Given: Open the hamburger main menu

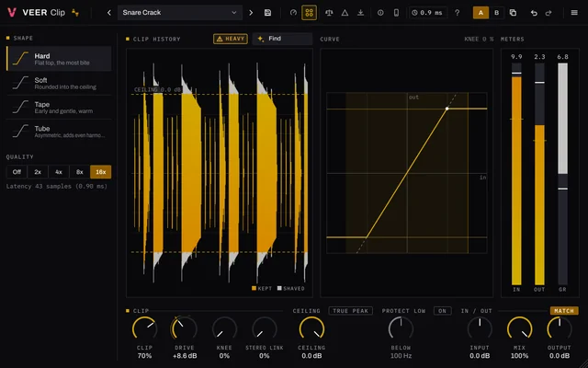Looking at the screenshot, I should (574, 13).
